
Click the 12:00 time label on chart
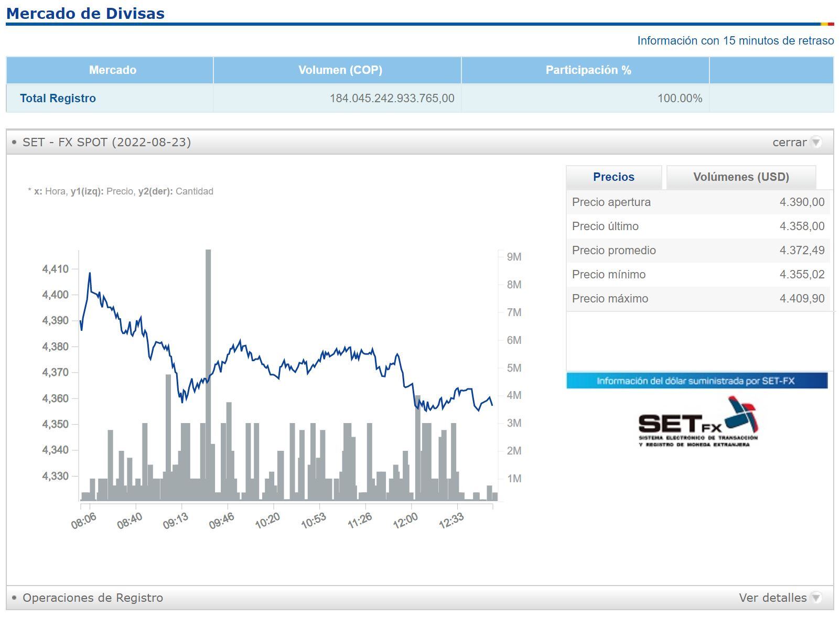point(405,521)
